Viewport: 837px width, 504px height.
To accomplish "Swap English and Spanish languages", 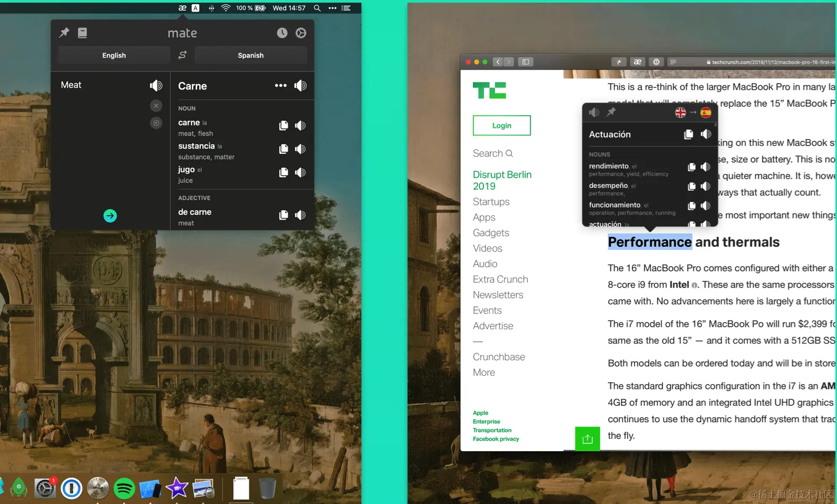I will (182, 55).
